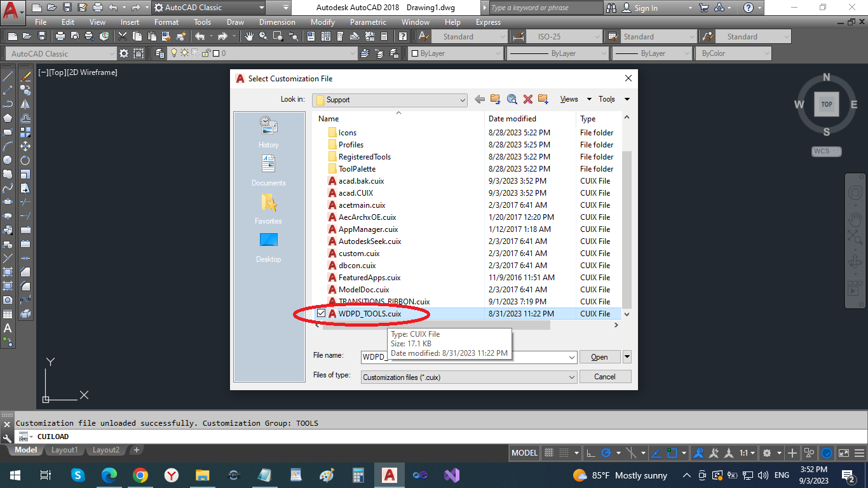The image size is (868, 488).
Task: Activate the Pan hand tool
Action: coord(250,36)
